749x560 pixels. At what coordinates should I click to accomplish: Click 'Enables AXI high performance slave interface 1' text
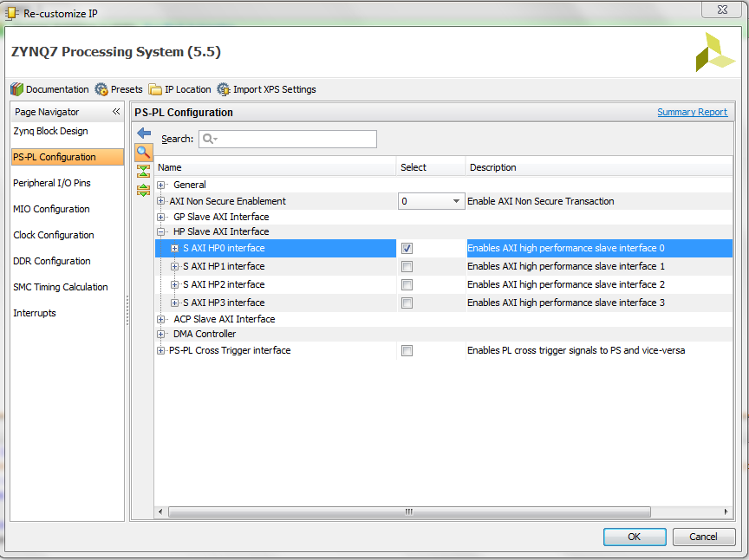[566, 266]
